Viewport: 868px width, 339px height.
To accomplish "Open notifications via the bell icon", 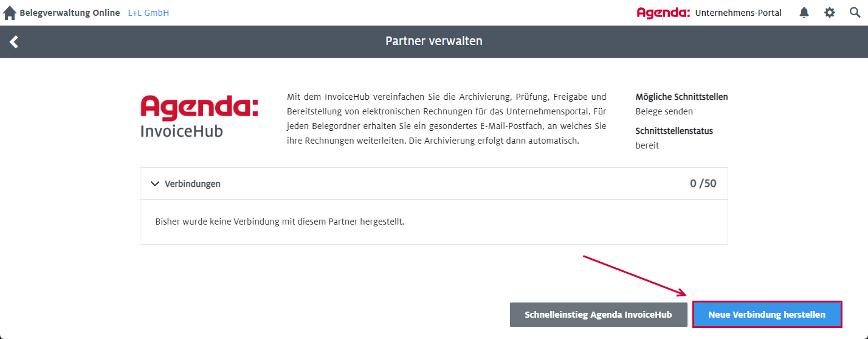I will 804,13.
